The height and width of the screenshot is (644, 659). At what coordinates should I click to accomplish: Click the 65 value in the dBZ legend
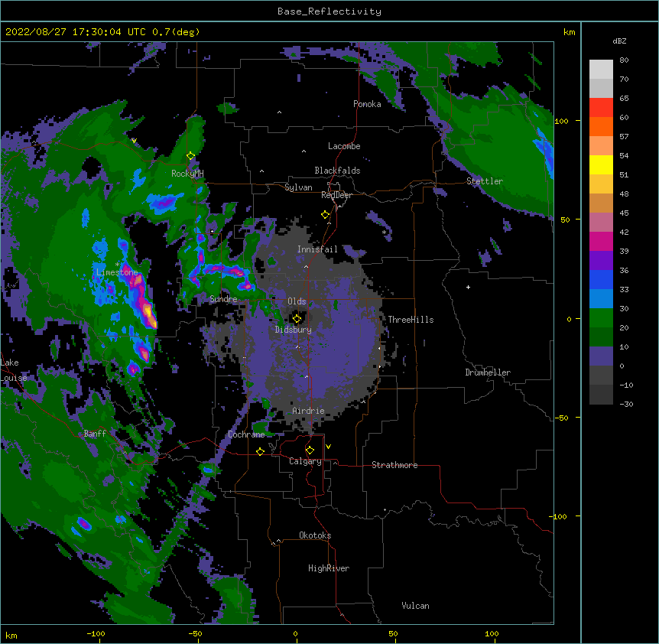click(624, 99)
